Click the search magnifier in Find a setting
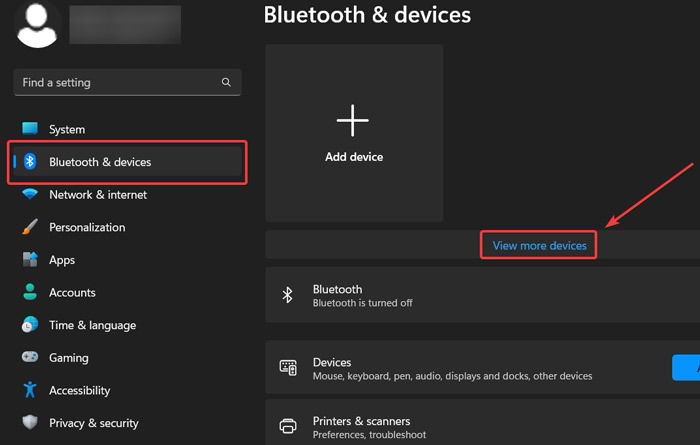Screen dimensions: 700x445 (226, 82)
